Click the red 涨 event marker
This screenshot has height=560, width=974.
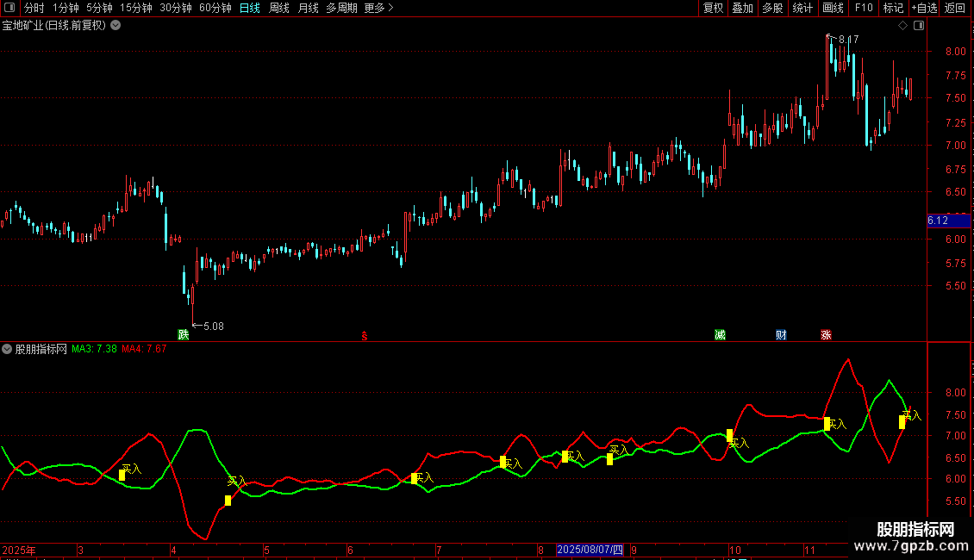coord(826,334)
